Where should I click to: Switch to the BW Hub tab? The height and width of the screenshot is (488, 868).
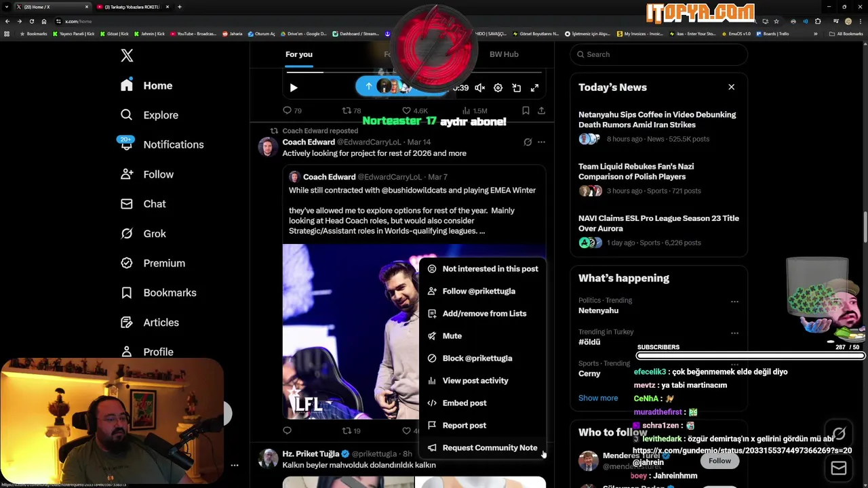[x=504, y=54]
